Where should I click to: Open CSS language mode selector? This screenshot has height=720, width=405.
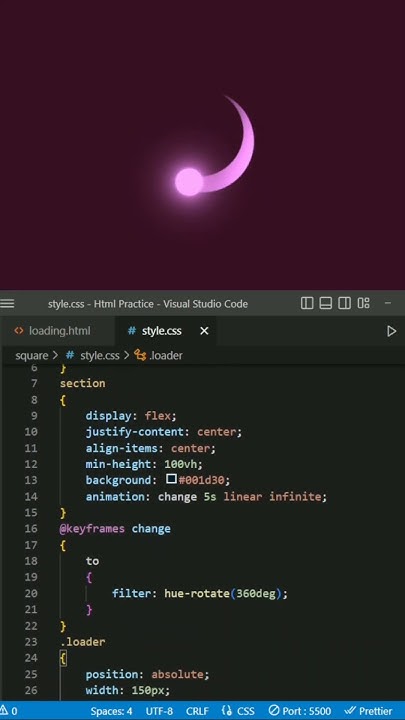click(x=238, y=711)
